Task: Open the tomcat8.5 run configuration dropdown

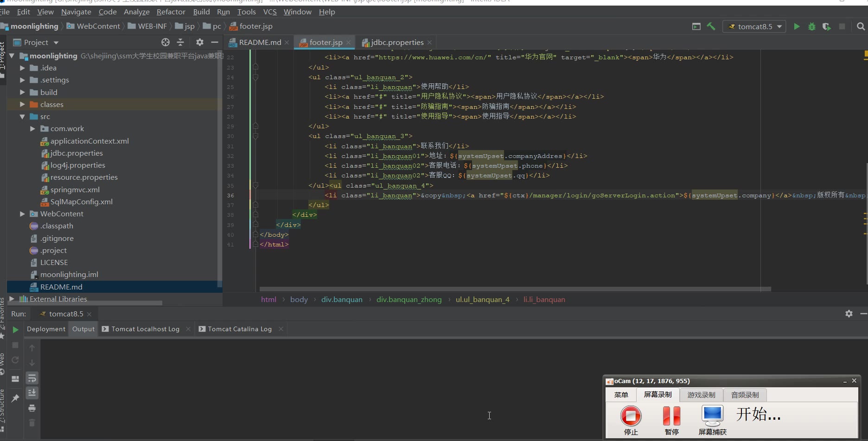Action: point(754,26)
